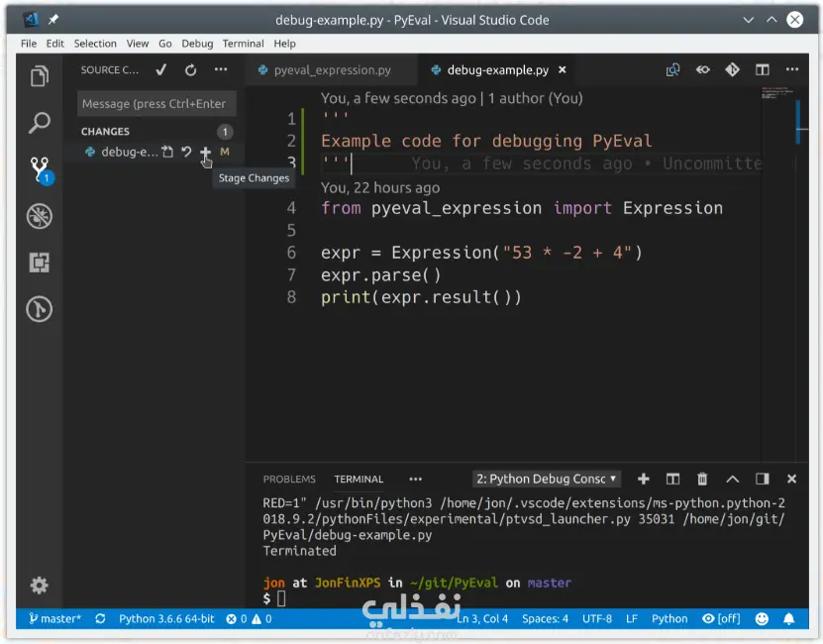Open the Go menu
This screenshot has height=644, width=823.
tap(165, 44)
